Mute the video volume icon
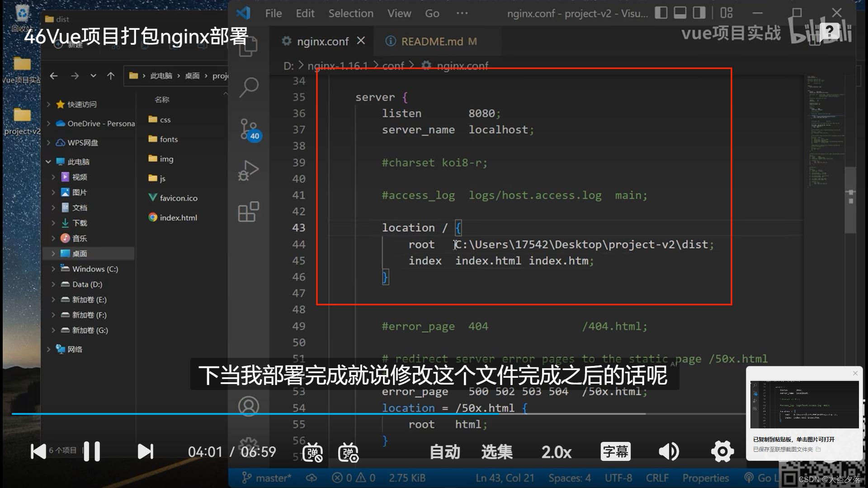This screenshot has width=868, height=488. point(669,451)
